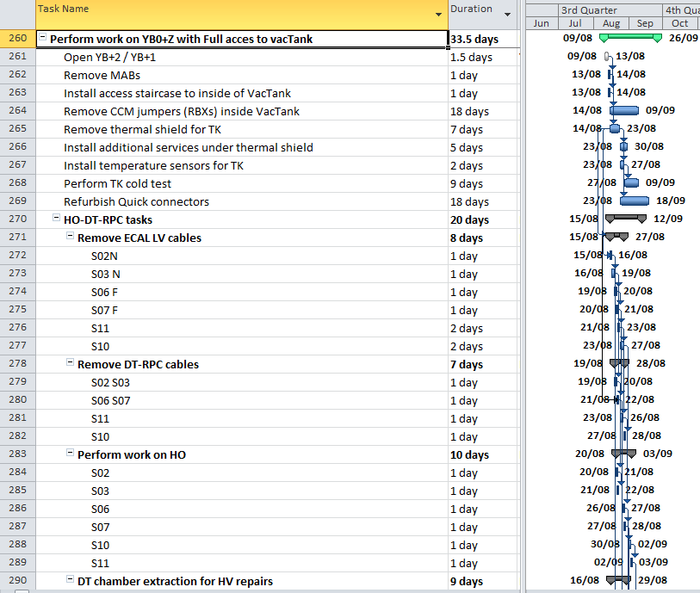Select 'Install additional services under thermal shield'
This screenshot has width=700, height=593.
189,148
